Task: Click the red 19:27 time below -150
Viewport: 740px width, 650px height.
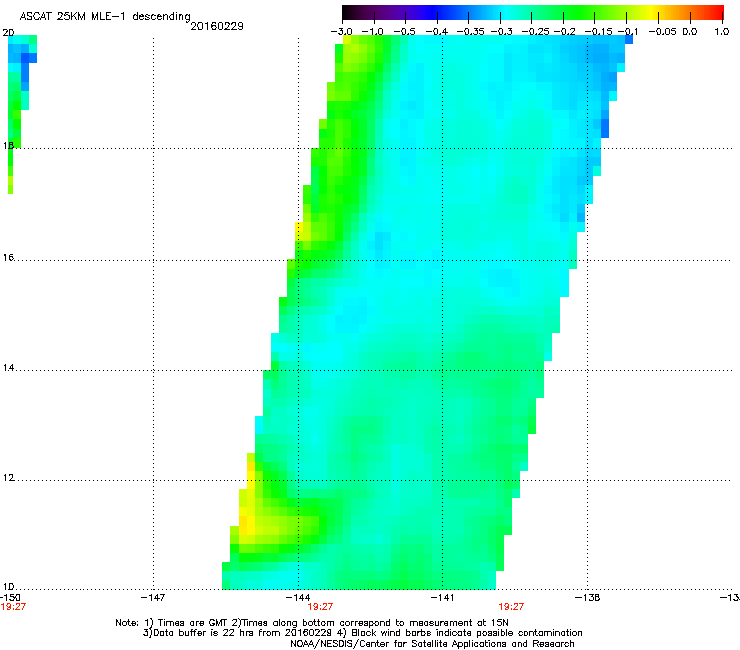Action: point(13,607)
